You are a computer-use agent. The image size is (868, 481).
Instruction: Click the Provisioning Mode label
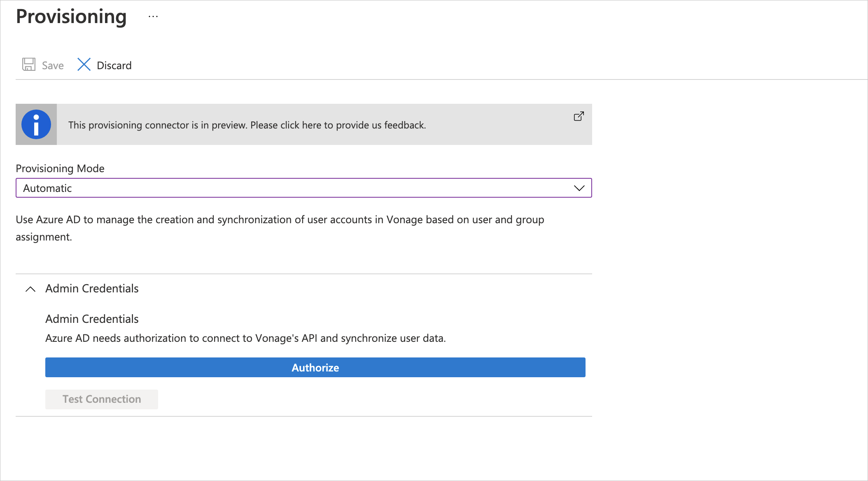tap(60, 168)
